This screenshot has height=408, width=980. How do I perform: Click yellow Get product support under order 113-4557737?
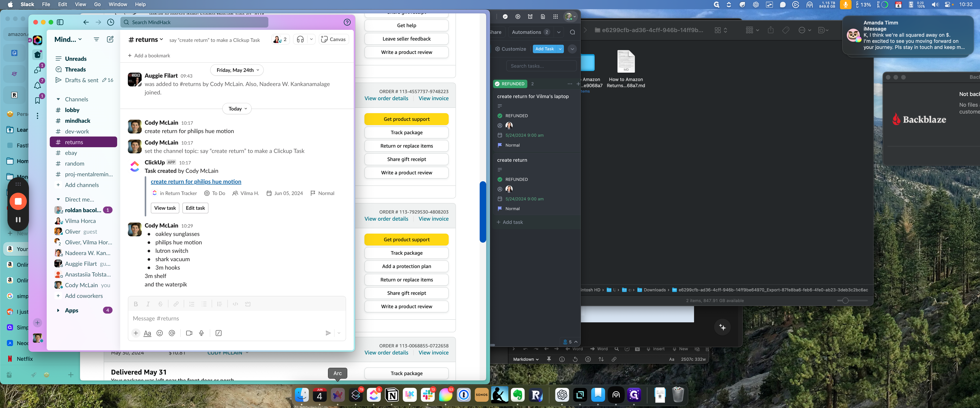tap(406, 119)
